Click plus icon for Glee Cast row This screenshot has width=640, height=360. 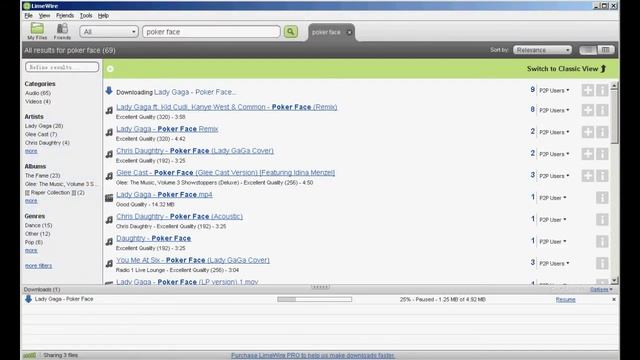tap(588, 176)
